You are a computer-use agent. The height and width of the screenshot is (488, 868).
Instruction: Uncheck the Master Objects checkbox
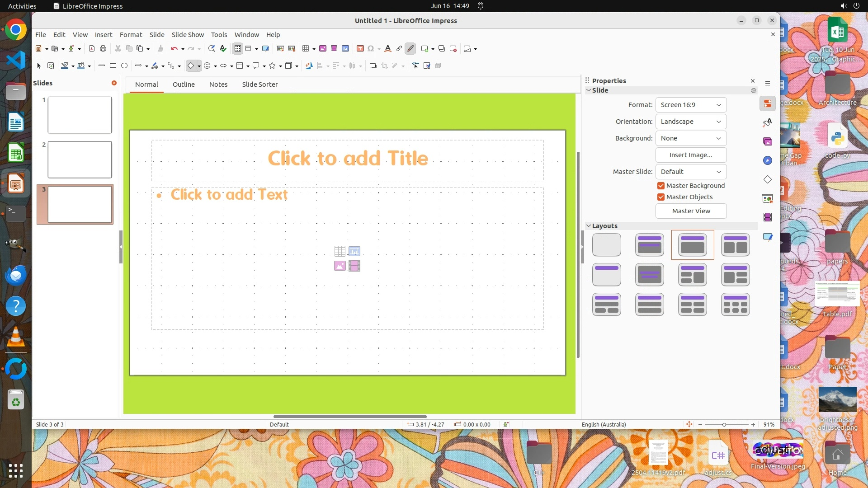(661, 197)
